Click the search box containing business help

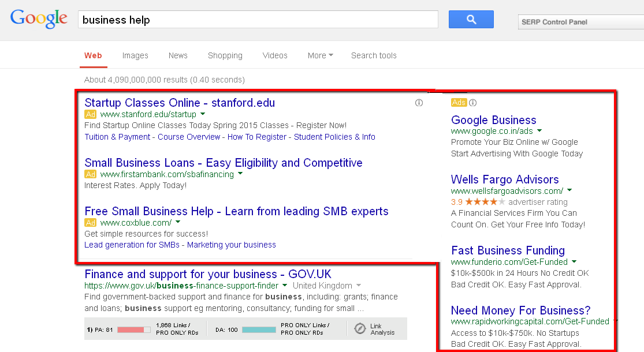coord(258,20)
